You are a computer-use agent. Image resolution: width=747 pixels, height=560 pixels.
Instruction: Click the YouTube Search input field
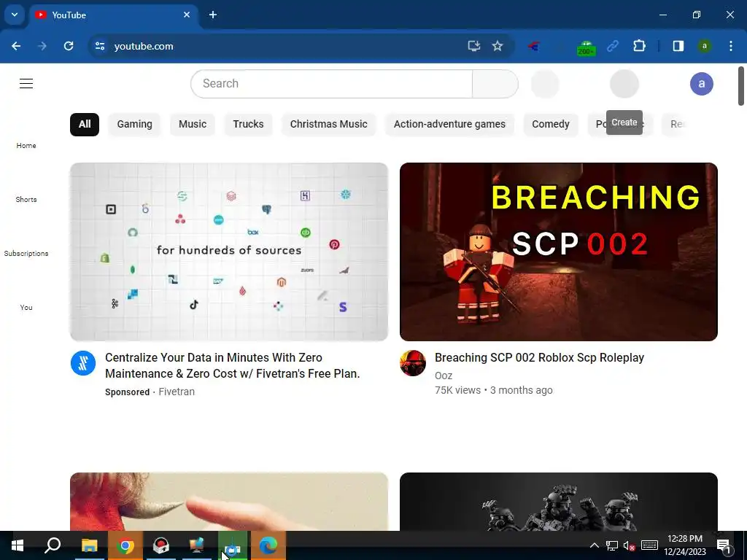[x=332, y=84]
